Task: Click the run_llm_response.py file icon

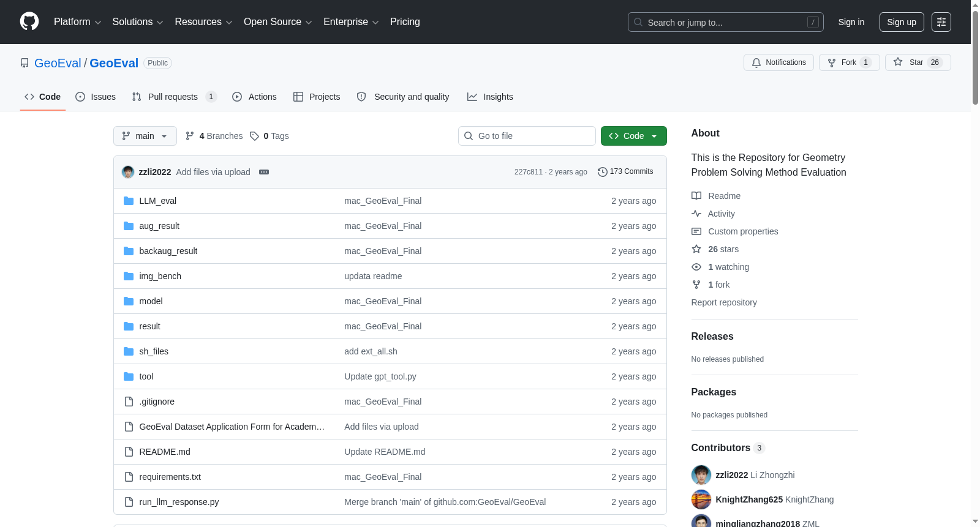Action: (129, 502)
